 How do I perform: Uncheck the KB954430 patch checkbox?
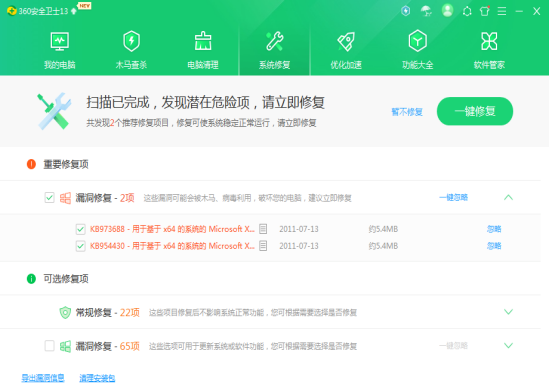tap(80, 246)
